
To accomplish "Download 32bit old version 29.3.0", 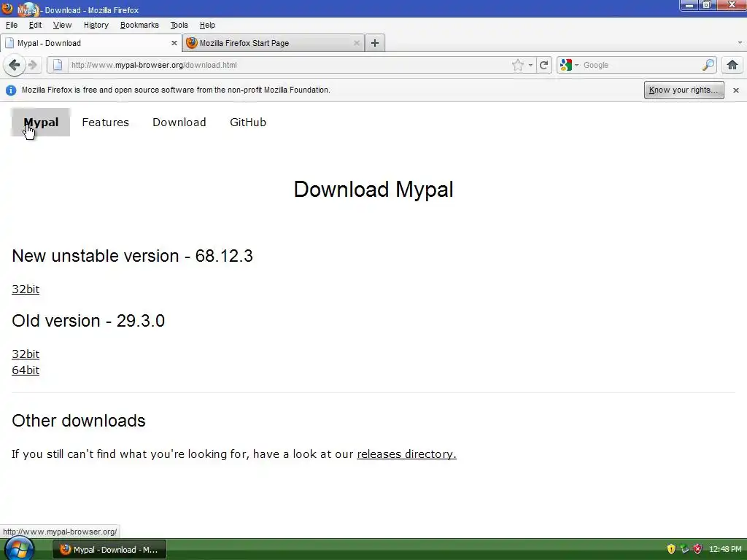I will click(26, 354).
